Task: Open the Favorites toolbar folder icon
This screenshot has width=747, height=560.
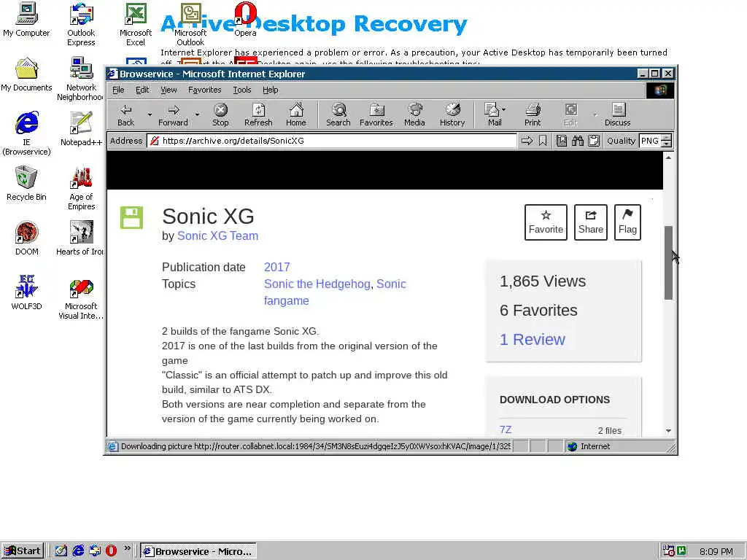Action: 376,114
